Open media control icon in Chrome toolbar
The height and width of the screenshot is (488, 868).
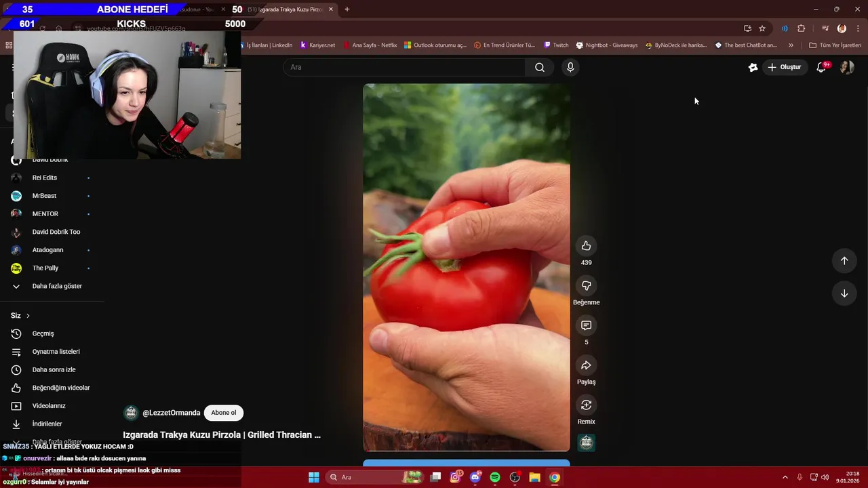(x=825, y=28)
